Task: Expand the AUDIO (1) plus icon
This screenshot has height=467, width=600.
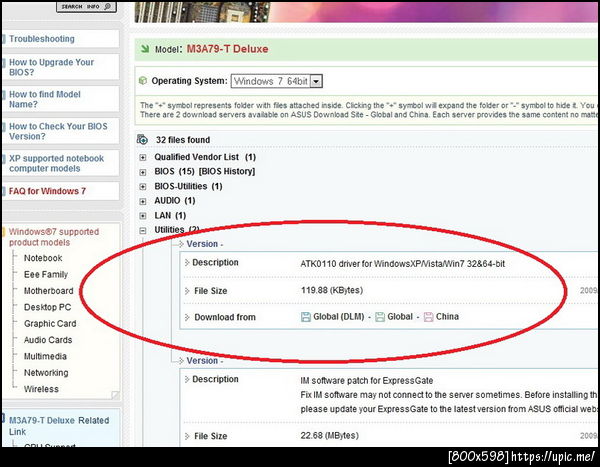Action: coord(143,201)
